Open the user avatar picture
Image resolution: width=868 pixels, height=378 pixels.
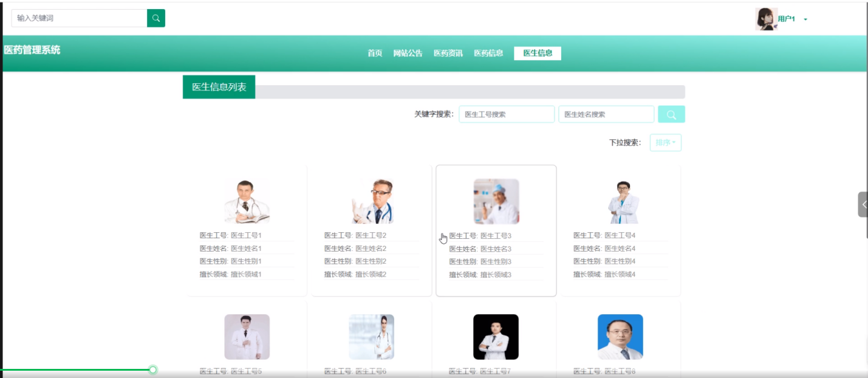766,19
